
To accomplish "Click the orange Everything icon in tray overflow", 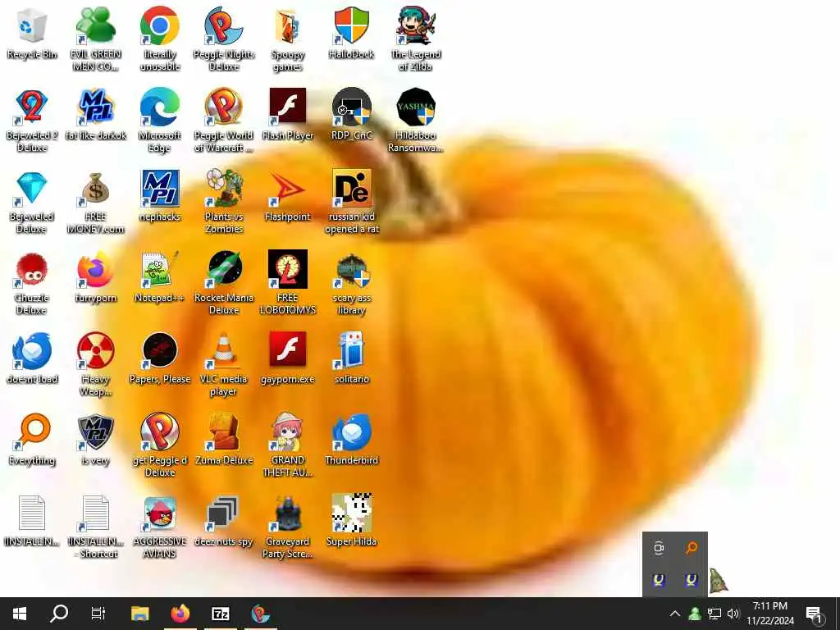I will pos(691,548).
